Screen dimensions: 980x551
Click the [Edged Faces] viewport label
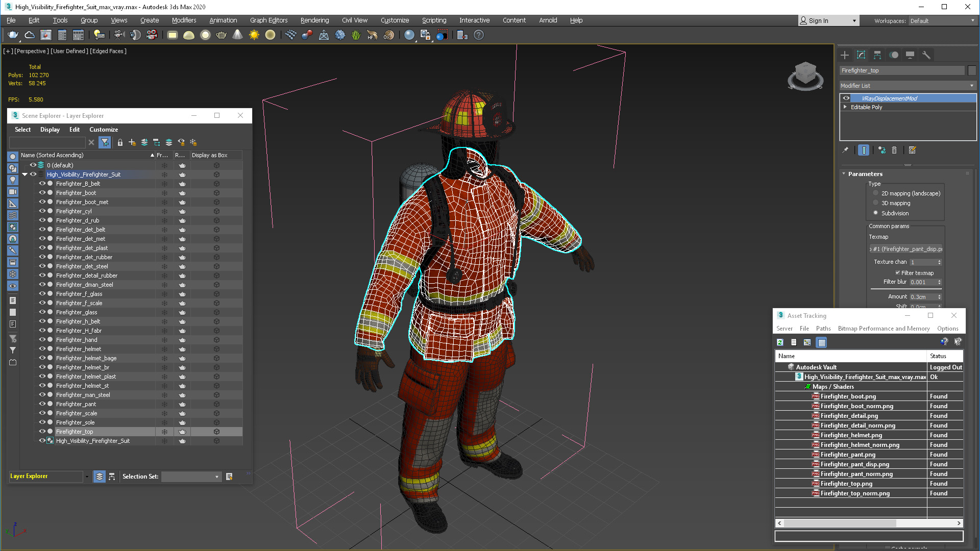pos(108,51)
